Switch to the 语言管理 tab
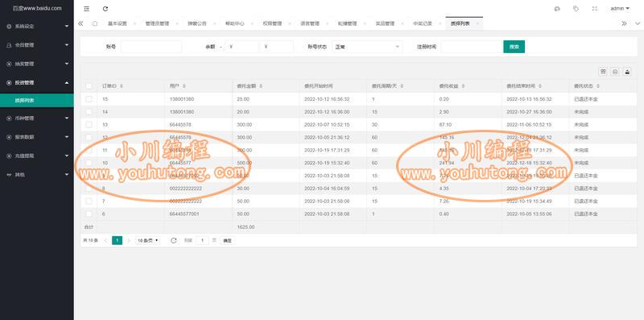Image resolution: width=644 pixels, height=320 pixels. [310, 24]
